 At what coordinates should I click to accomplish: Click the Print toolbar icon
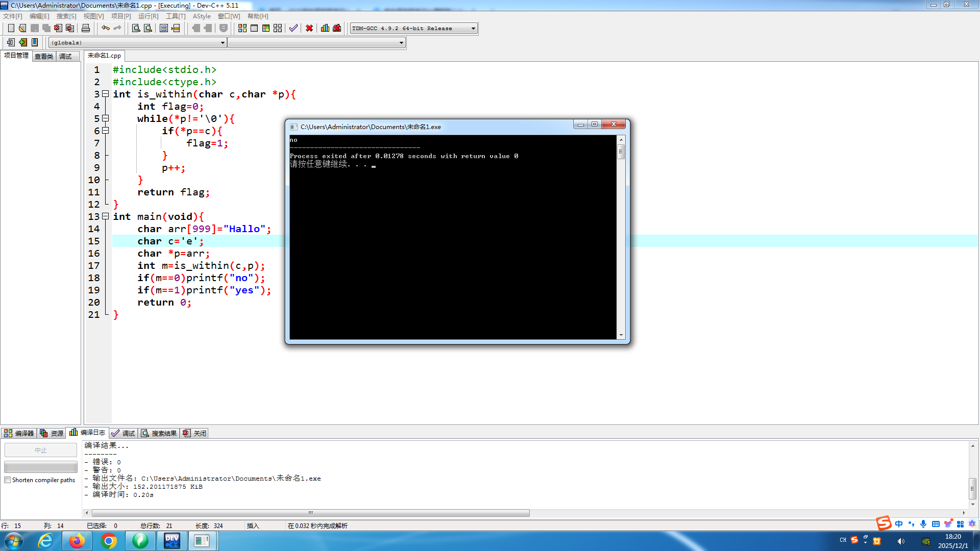pos(86,28)
